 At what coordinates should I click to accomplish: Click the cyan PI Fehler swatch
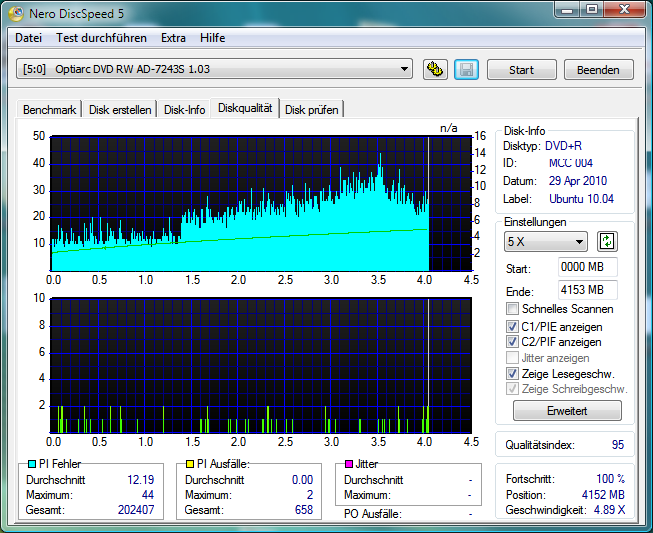click(x=32, y=464)
